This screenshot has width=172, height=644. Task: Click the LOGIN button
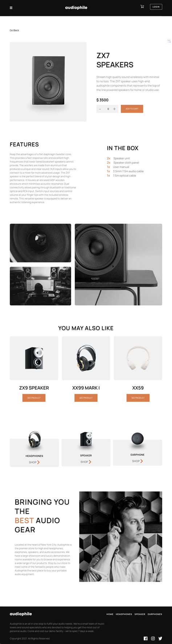[x=156, y=7]
